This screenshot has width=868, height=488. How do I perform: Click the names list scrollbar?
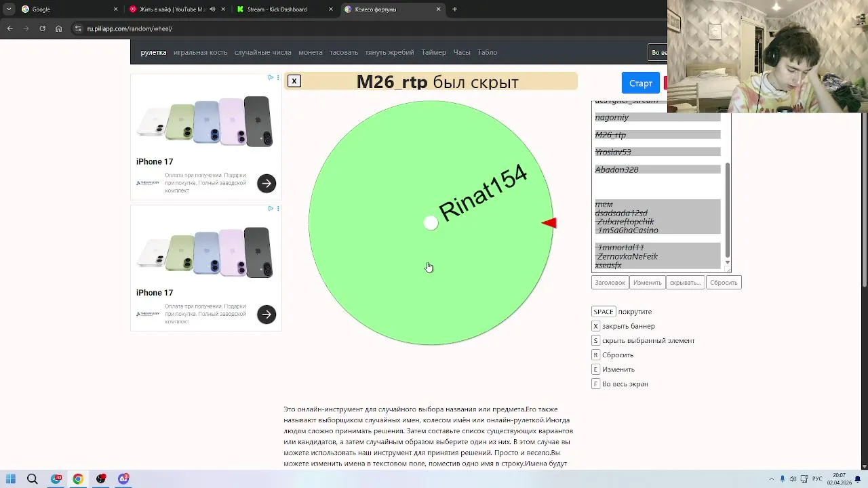[x=728, y=210]
